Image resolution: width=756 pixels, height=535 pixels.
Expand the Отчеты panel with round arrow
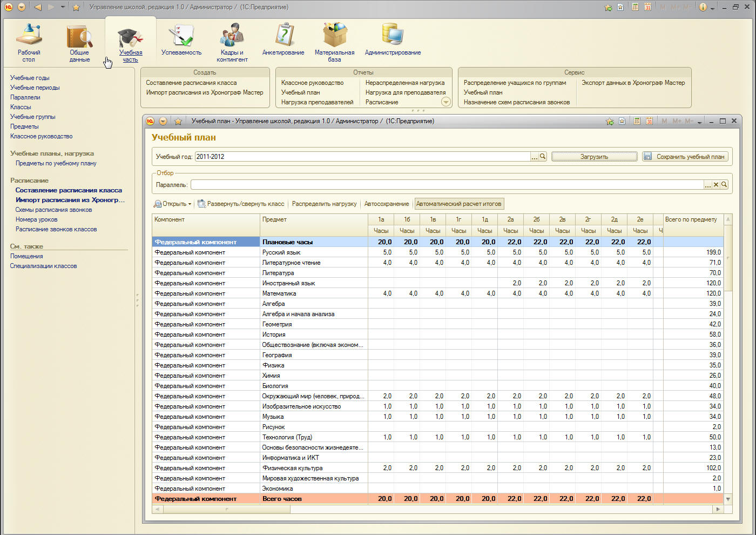[446, 102]
